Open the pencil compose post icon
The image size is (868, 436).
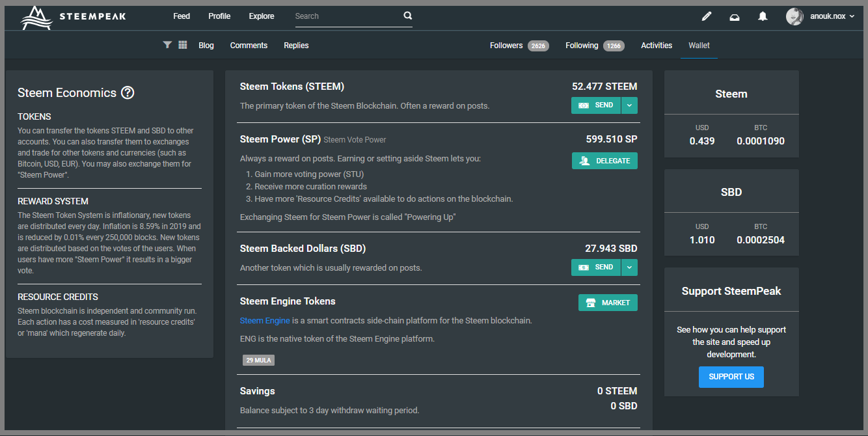(x=707, y=17)
